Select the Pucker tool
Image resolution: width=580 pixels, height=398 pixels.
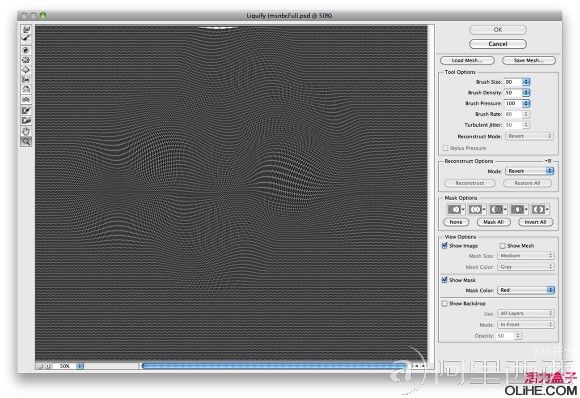point(26,60)
